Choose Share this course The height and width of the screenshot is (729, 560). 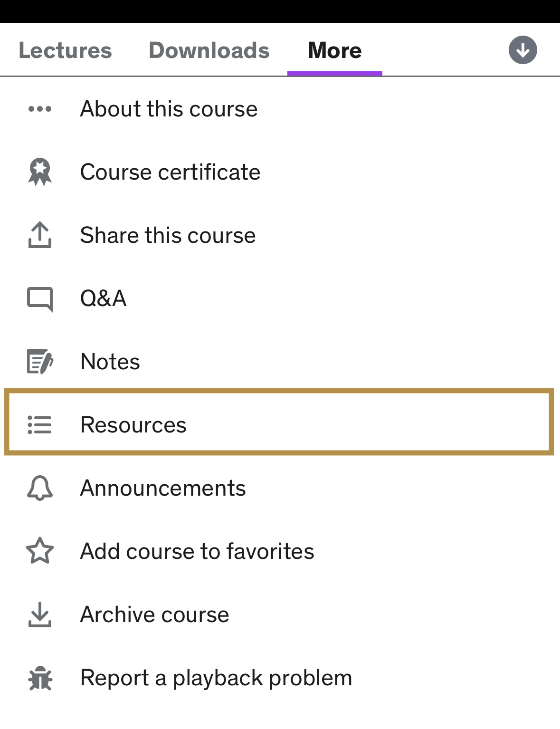point(168,235)
